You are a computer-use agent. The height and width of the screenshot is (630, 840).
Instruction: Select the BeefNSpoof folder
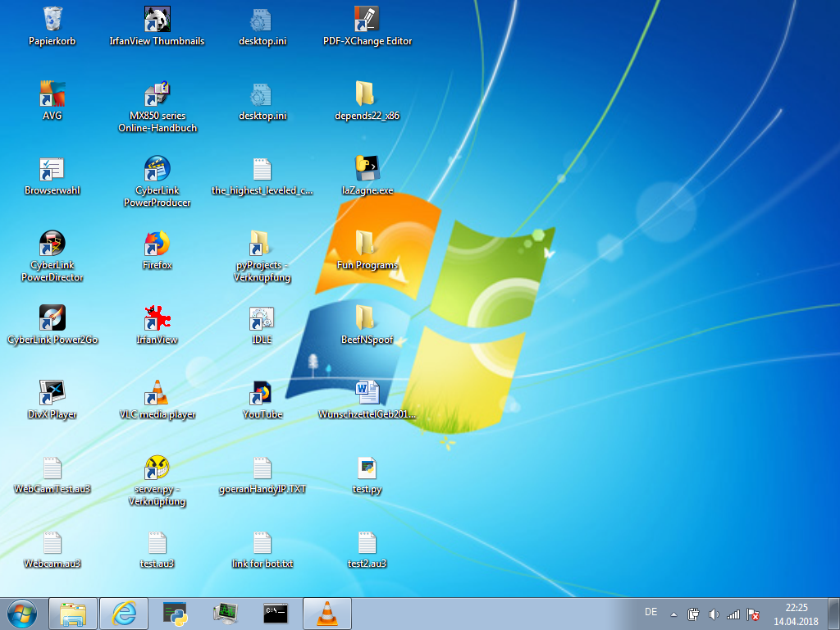tap(367, 325)
